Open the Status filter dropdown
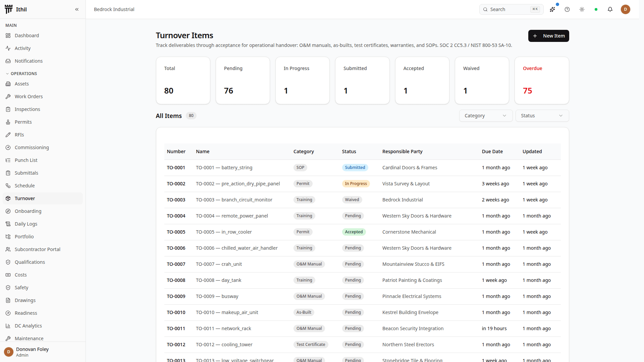This screenshot has width=644, height=362. 542,116
